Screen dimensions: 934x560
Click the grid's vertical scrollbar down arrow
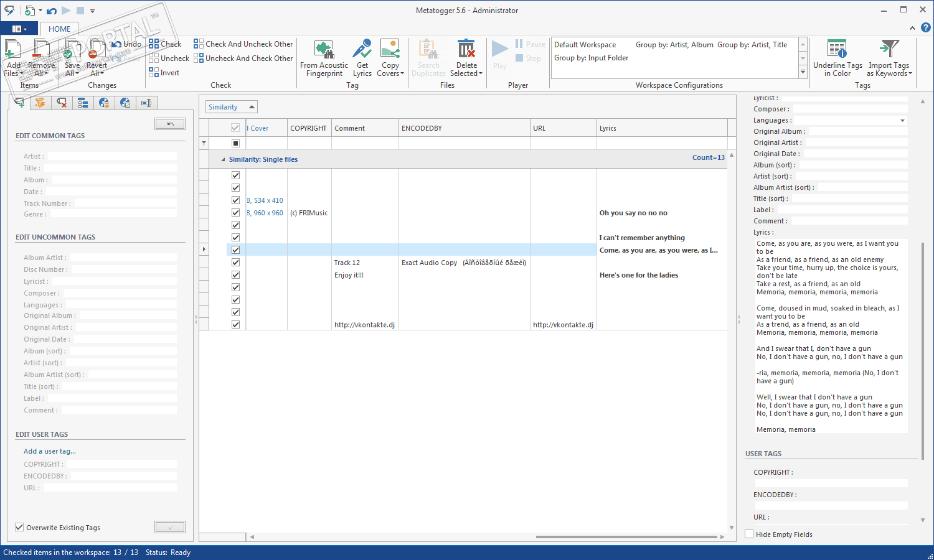pos(731,528)
